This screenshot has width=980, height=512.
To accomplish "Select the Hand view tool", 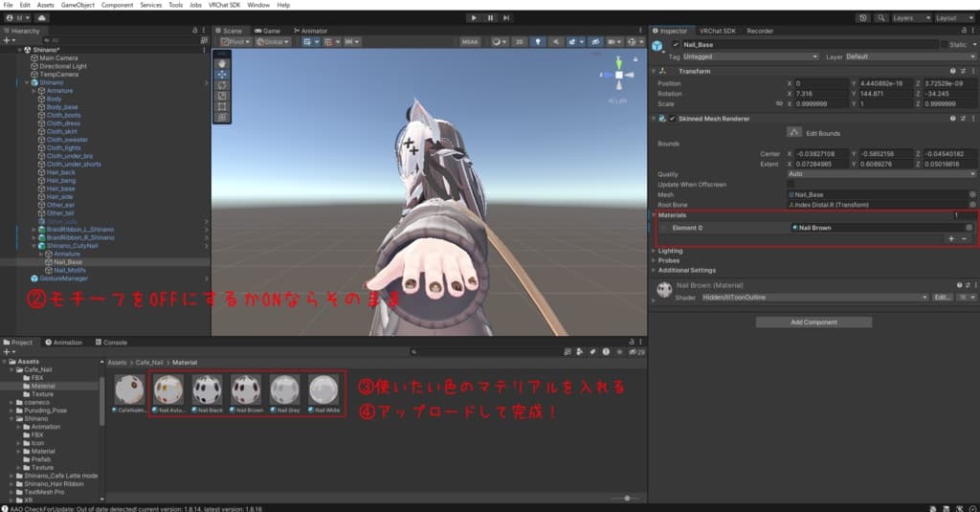I will coord(222,64).
